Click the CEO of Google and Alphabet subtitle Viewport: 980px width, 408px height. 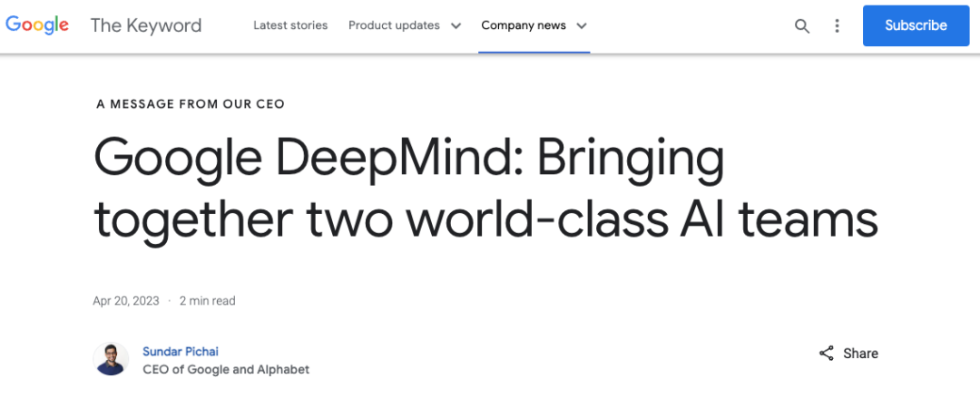pos(226,369)
